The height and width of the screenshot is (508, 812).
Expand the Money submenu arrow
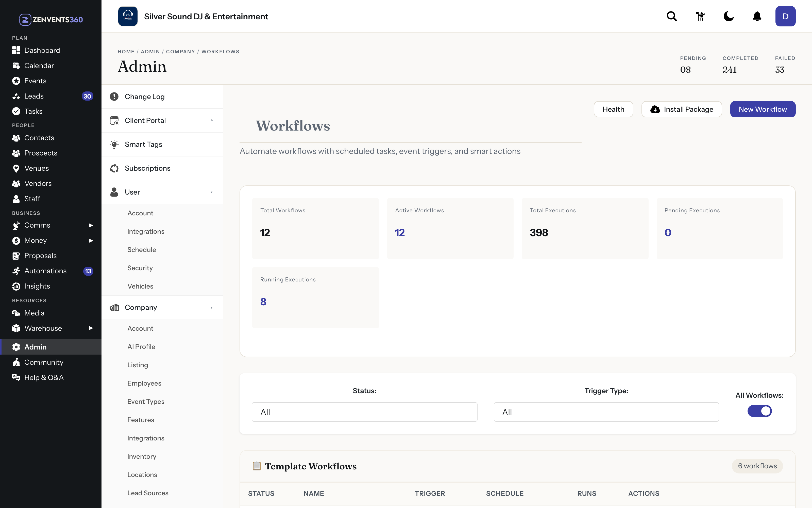[x=91, y=241]
